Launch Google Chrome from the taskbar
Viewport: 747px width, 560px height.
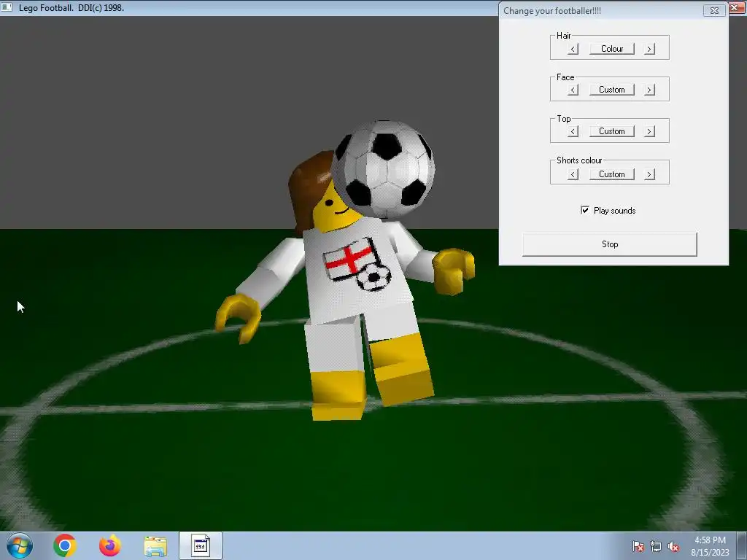coord(65,545)
